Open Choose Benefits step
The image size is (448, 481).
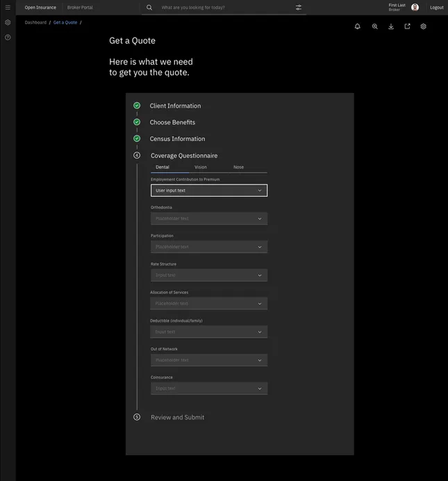172,122
